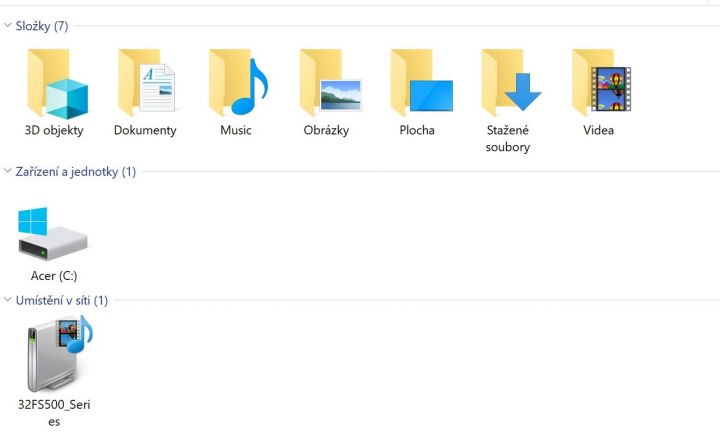
Task: Click the Obrázky label text
Action: 326,130
